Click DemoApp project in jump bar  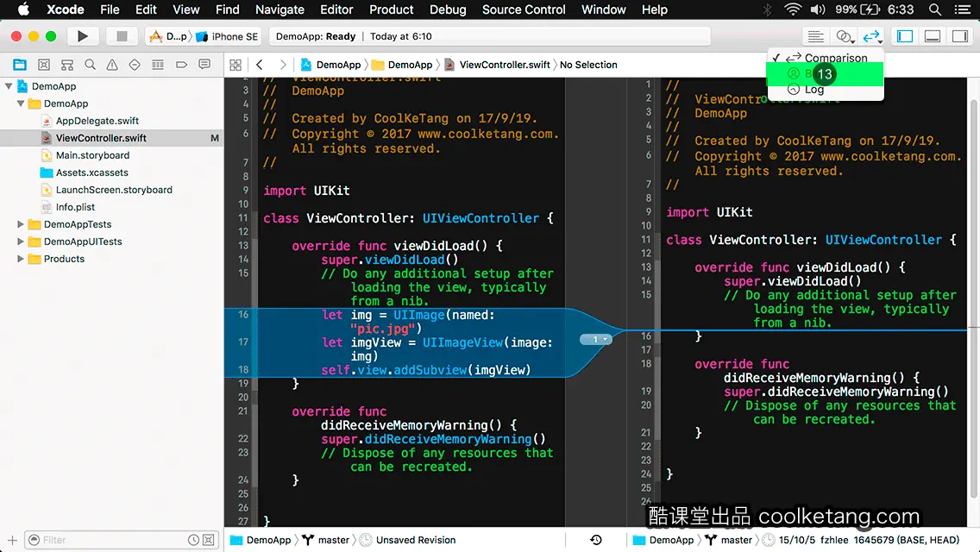(331, 65)
